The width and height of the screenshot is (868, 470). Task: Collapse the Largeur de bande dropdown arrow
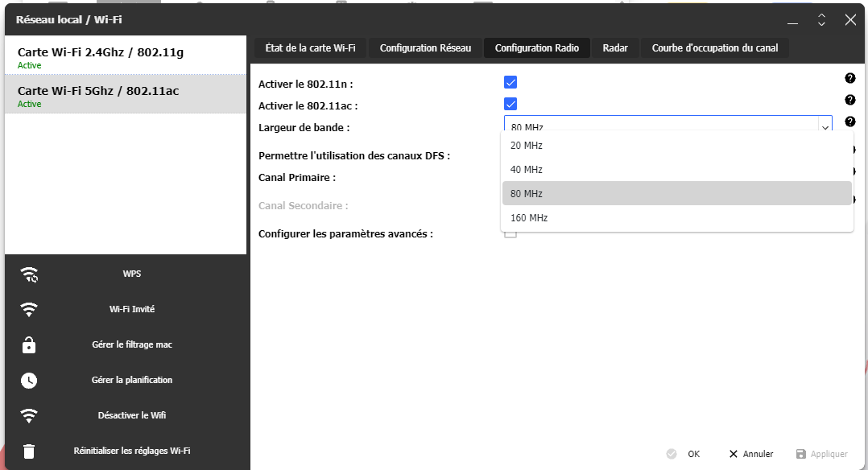[825, 127]
